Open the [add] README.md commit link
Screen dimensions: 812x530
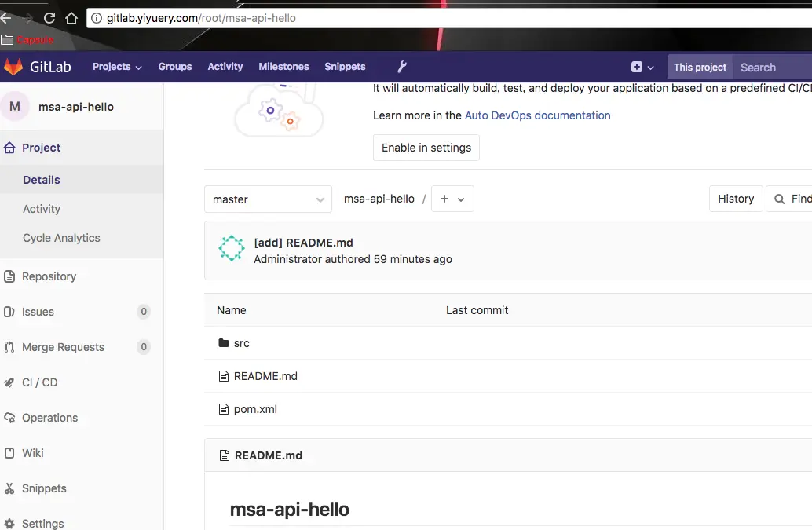[303, 243]
